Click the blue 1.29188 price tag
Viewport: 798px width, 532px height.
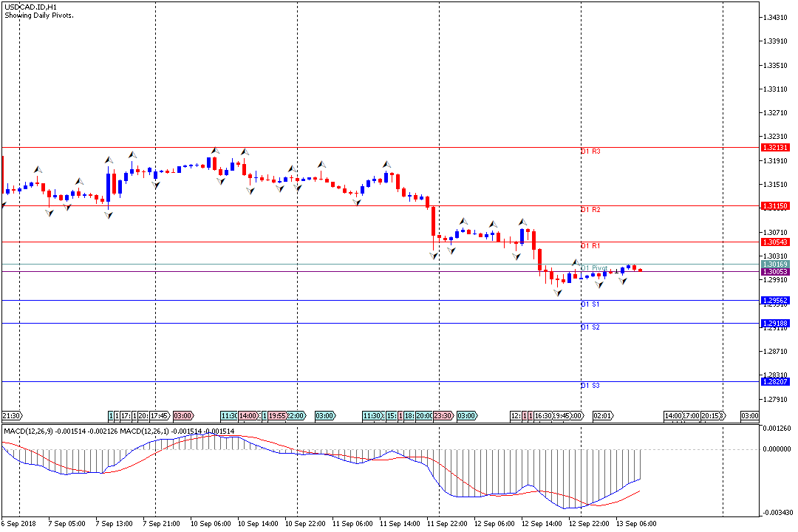775,324
